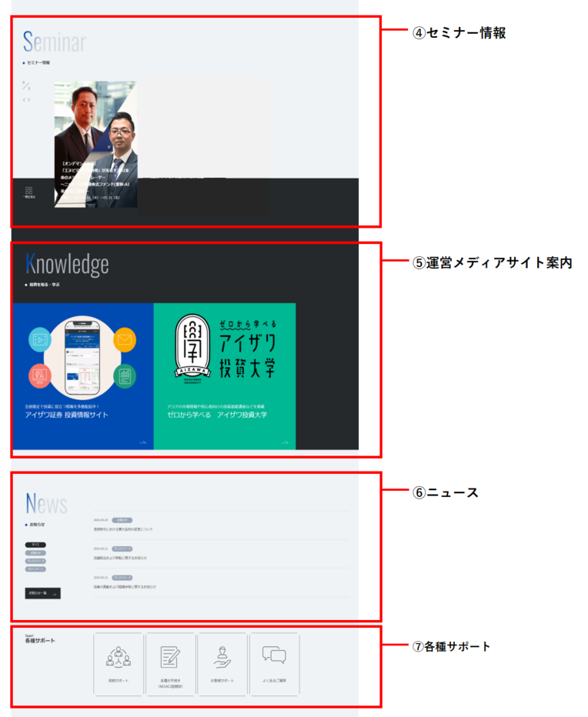Screen dimensions: 588x717
Task: Click the seminar slide counter 0/2
Action: click(x=26, y=85)
